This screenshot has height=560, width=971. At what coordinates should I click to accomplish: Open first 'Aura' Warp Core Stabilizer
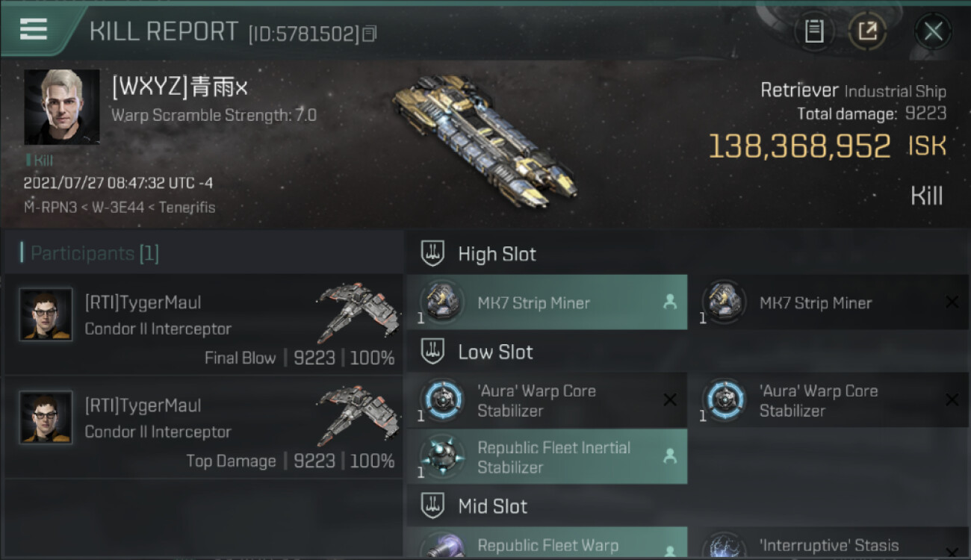click(547, 400)
